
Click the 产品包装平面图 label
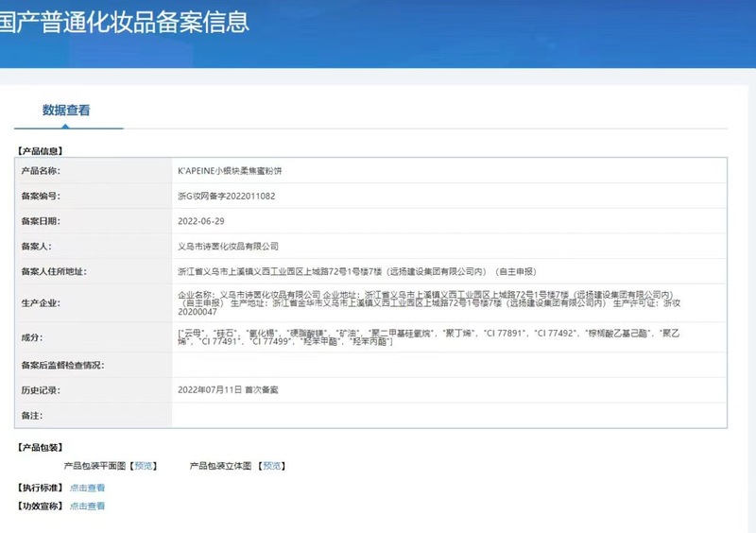[x=94, y=466]
